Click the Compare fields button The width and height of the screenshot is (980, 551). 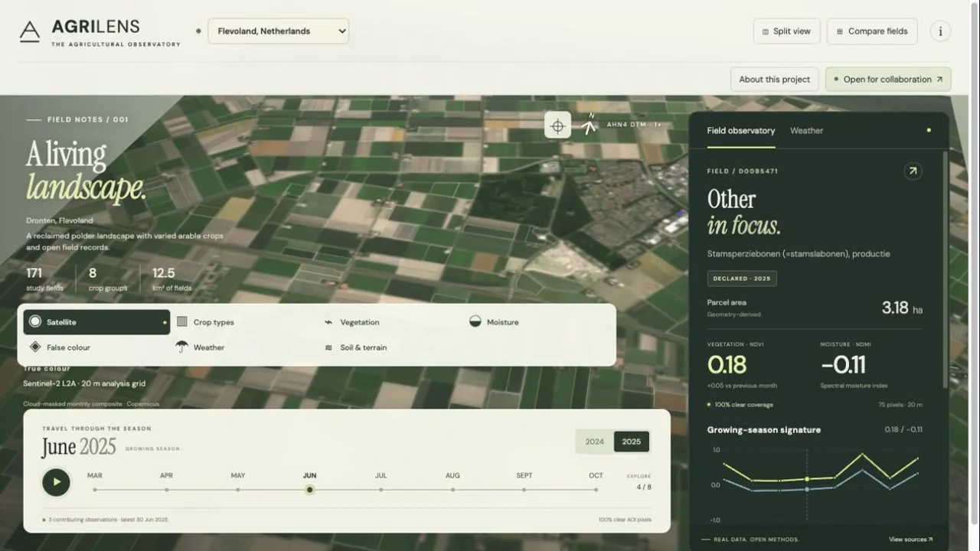pyautogui.click(x=872, y=31)
